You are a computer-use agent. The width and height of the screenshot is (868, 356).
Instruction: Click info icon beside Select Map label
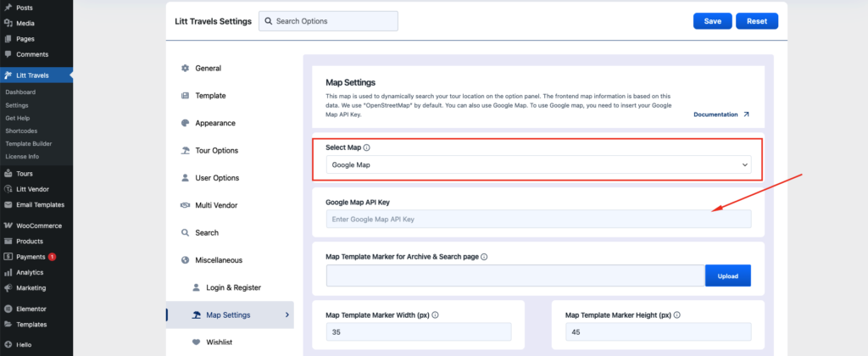coord(366,147)
